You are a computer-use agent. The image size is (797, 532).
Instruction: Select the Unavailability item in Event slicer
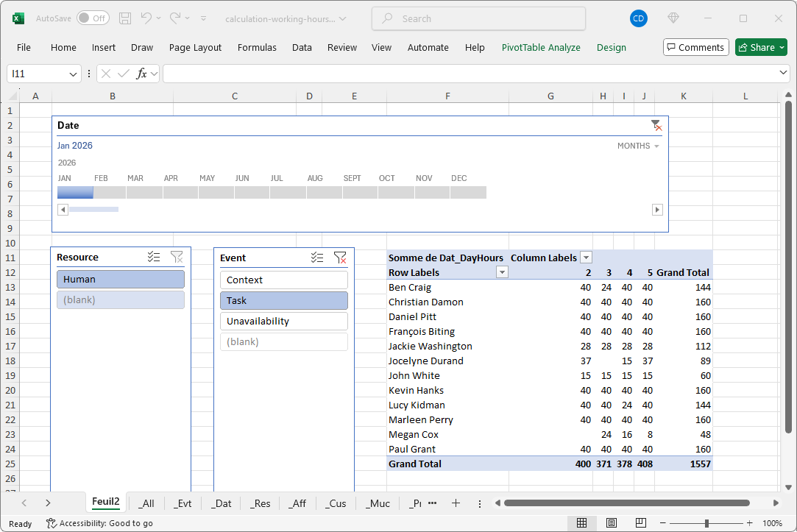[x=283, y=322]
